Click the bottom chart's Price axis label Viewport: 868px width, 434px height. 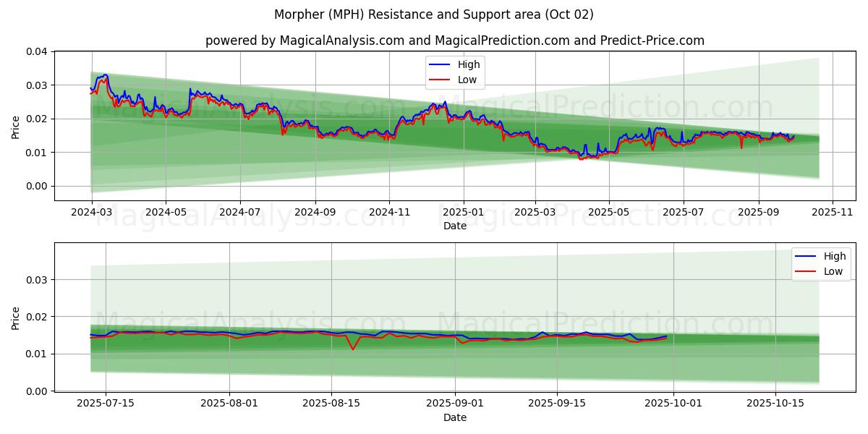pyautogui.click(x=16, y=318)
